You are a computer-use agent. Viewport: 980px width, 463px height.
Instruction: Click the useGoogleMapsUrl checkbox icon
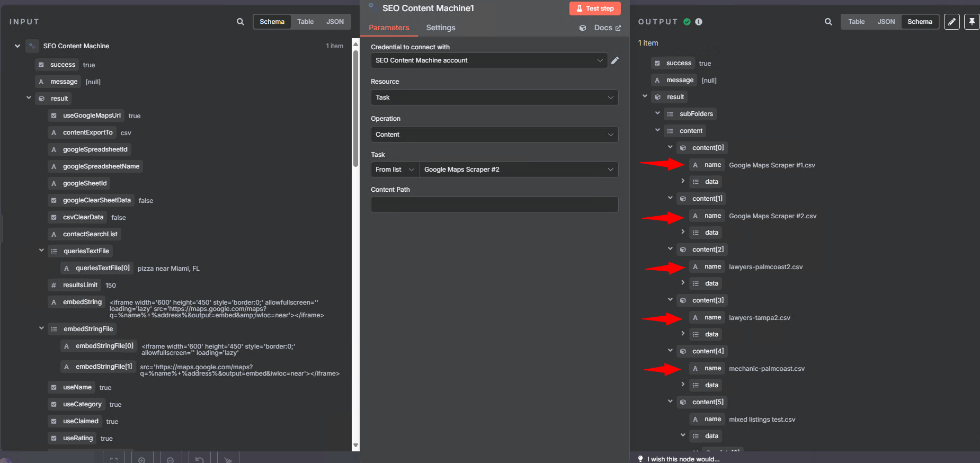pyautogui.click(x=54, y=115)
